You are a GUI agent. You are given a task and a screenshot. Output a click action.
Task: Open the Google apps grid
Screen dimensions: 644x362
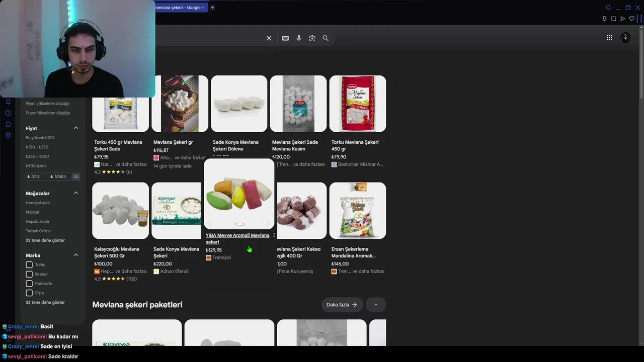(x=609, y=38)
